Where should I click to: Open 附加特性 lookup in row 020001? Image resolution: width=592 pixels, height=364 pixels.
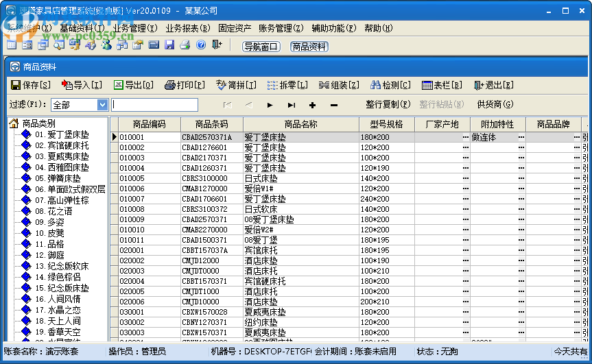[x=521, y=250]
